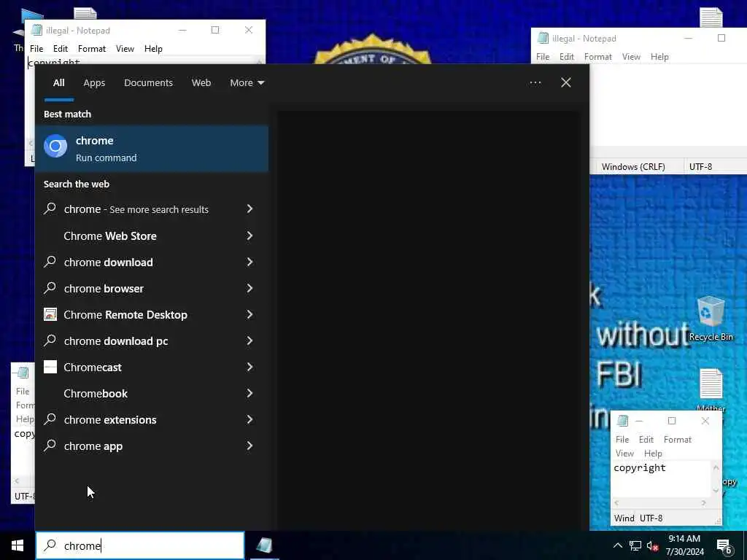
Task: Click the search icon beside chrome app
Action: (50, 446)
